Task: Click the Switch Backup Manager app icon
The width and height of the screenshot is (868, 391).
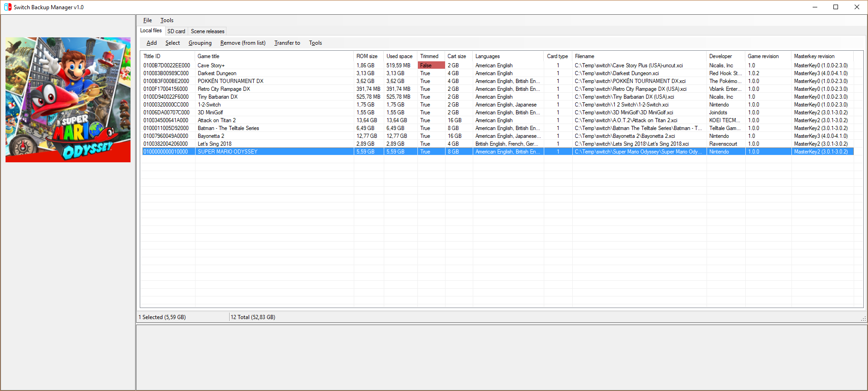Action: click(7, 7)
